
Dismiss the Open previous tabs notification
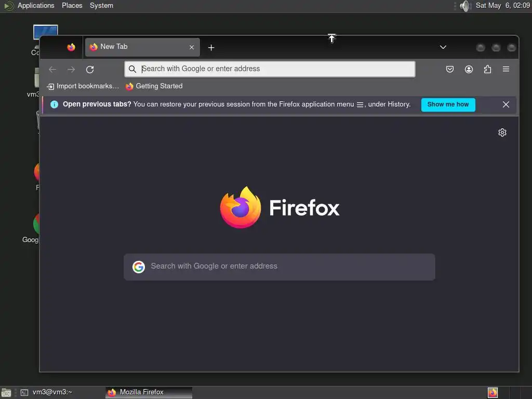pyautogui.click(x=506, y=104)
